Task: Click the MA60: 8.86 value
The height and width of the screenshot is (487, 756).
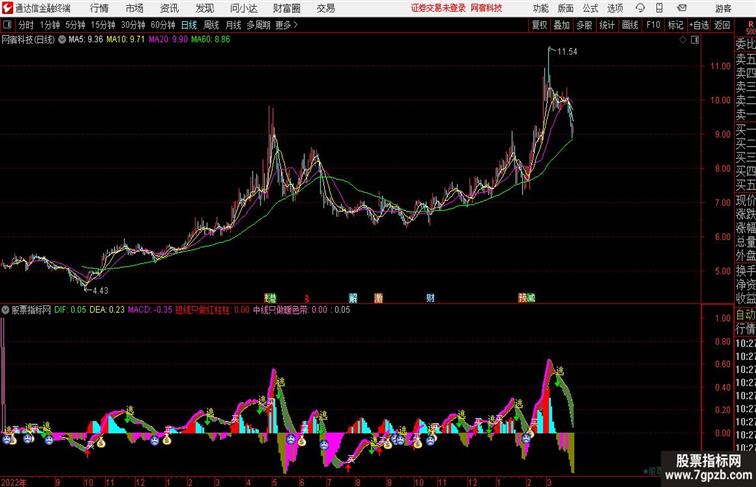Action: point(210,40)
